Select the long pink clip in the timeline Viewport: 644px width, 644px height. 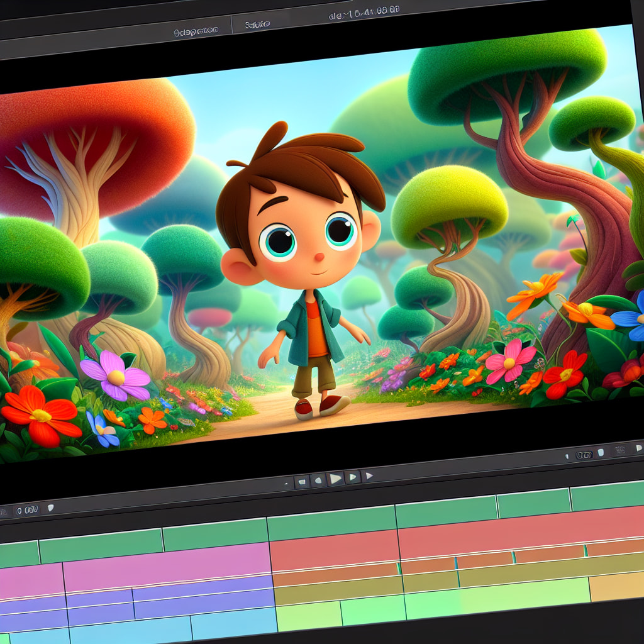click(x=167, y=567)
